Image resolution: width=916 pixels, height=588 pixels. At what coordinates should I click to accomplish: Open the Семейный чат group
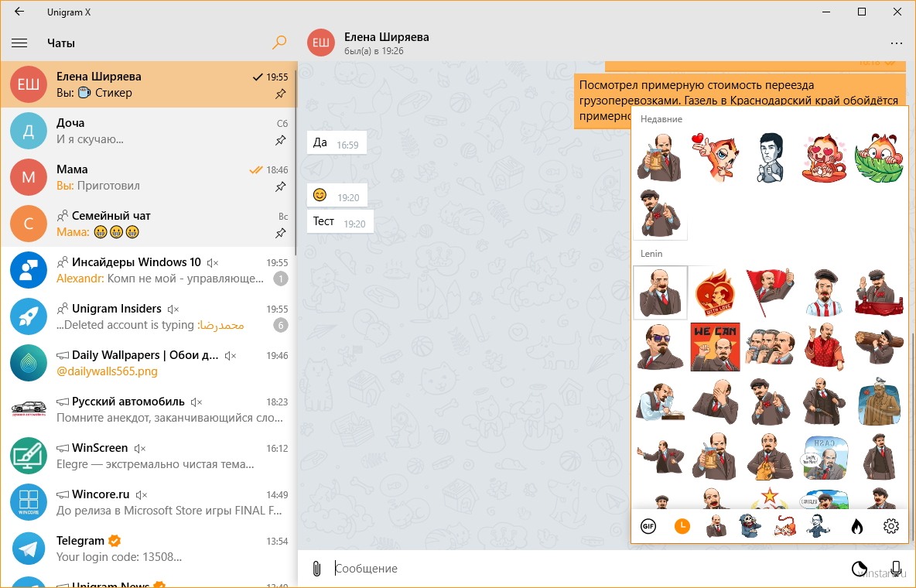149,224
